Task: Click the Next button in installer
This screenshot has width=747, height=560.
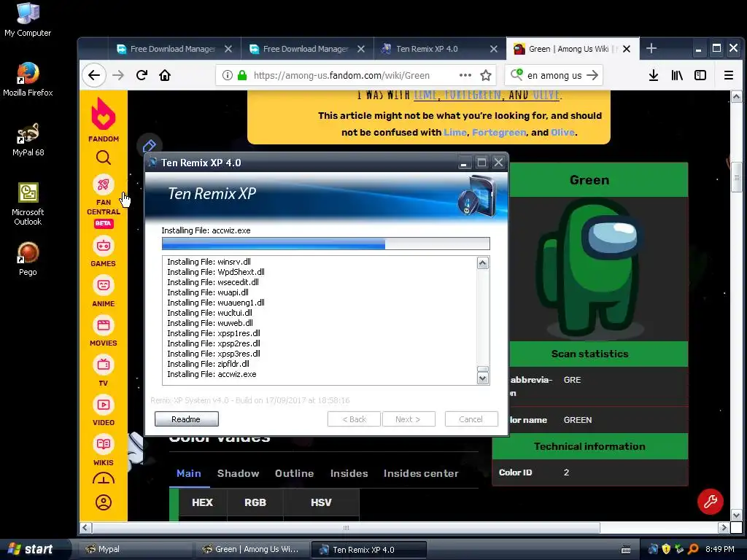Action: click(x=409, y=419)
